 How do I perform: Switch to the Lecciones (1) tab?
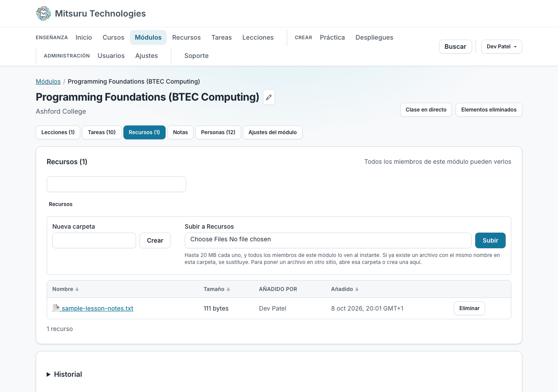(x=58, y=132)
